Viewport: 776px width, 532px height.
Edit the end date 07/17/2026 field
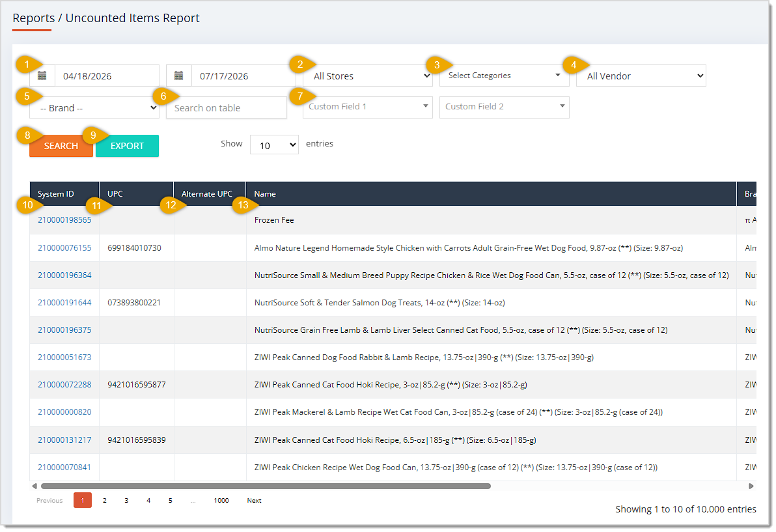pyautogui.click(x=243, y=76)
